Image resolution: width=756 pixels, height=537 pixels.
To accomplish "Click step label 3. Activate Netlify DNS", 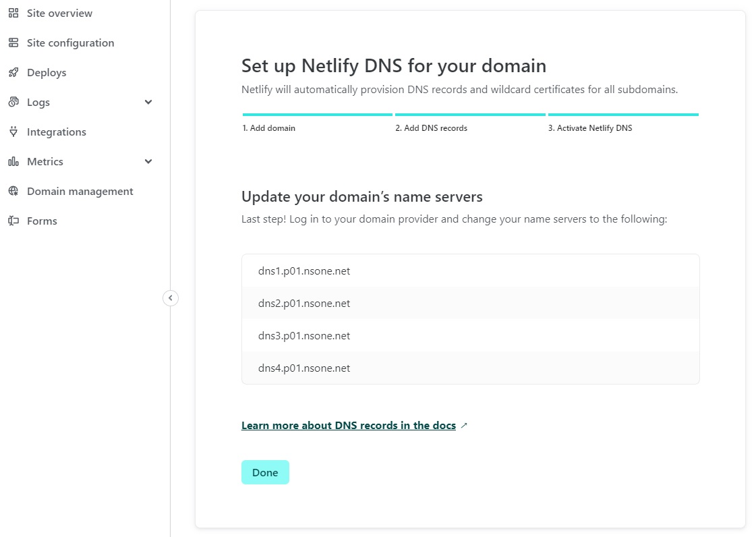I will click(590, 128).
